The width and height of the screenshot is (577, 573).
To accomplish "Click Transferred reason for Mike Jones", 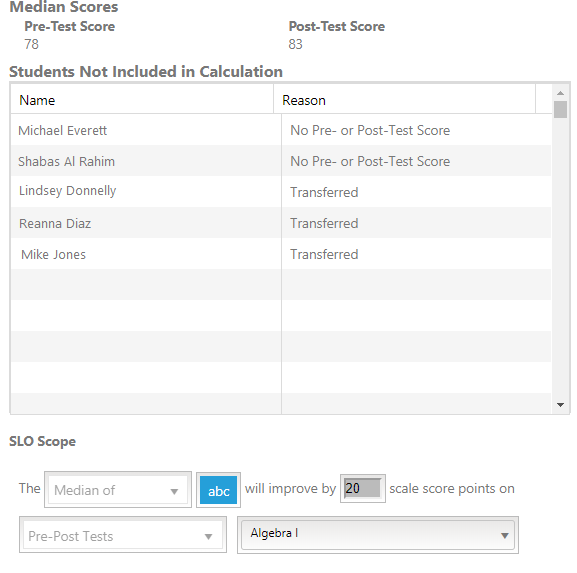I will click(x=324, y=254).
